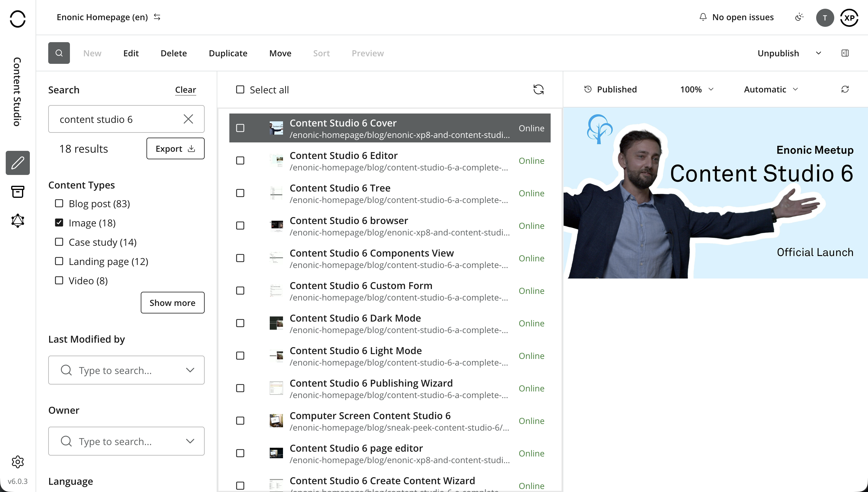This screenshot has width=868, height=492.
Task: Open Content Studio 6 Editor thumbnail
Action: pos(276,160)
